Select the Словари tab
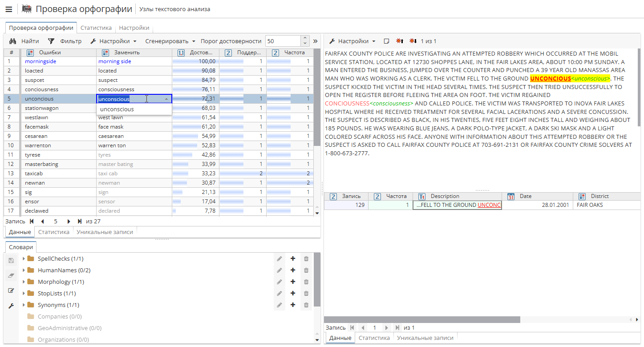This screenshot has width=644, height=347. [21, 247]
